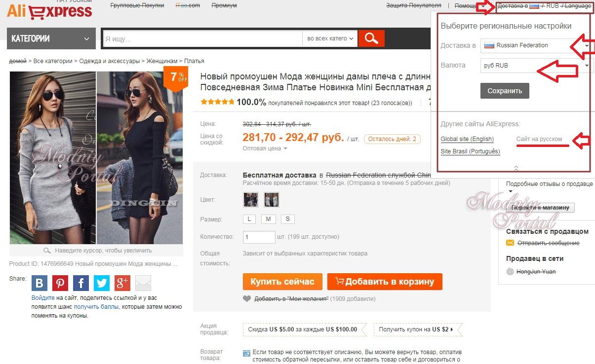Choose the grey dress color swatch

[x=272, y=200]
